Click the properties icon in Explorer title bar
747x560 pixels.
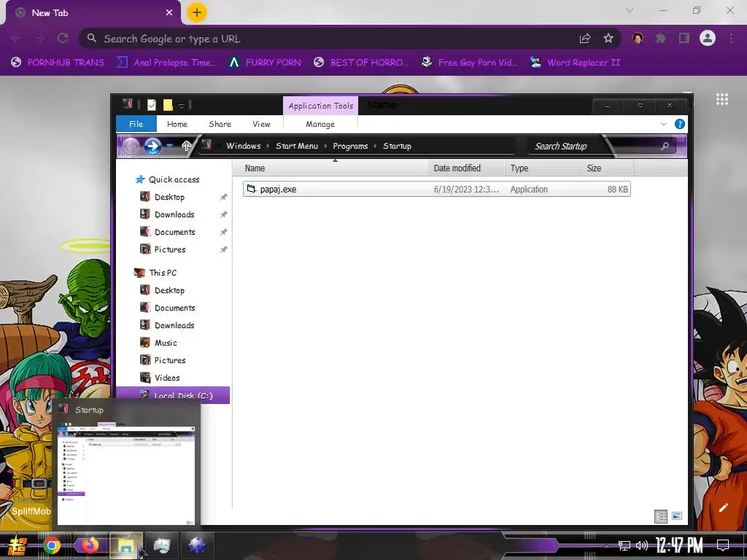(x=152, y=105)
